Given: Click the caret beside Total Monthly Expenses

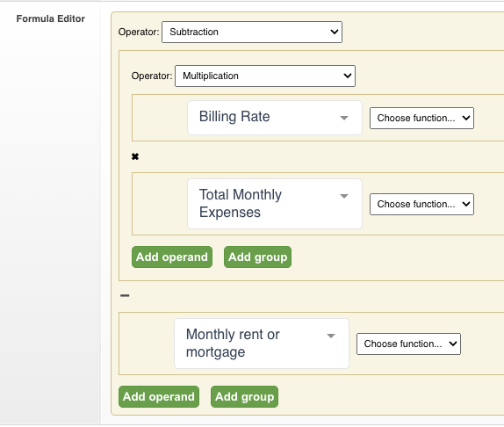Looking at the screenshot, I should point(344,196).
